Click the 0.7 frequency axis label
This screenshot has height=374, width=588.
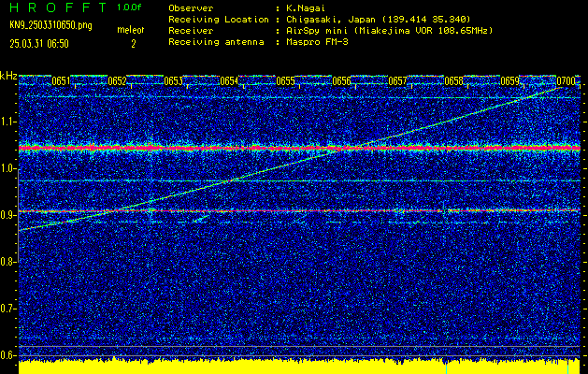[8, 309]
